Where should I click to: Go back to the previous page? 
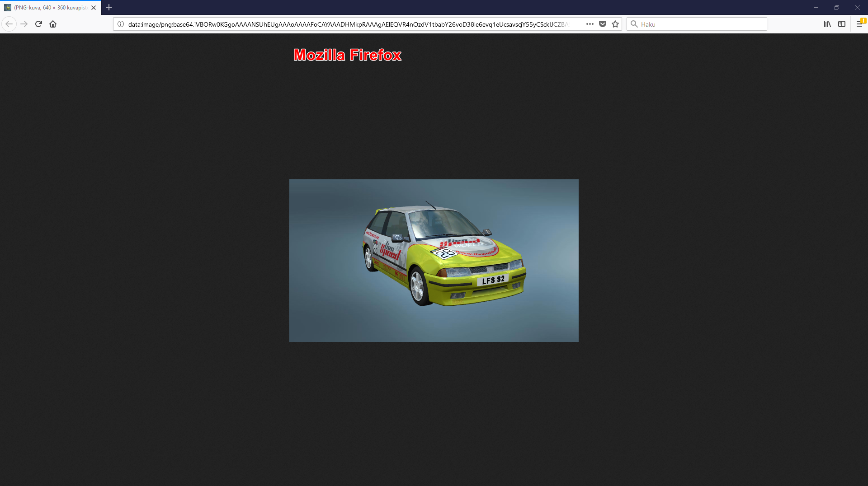pyautogui.click(x=9, y=24)
